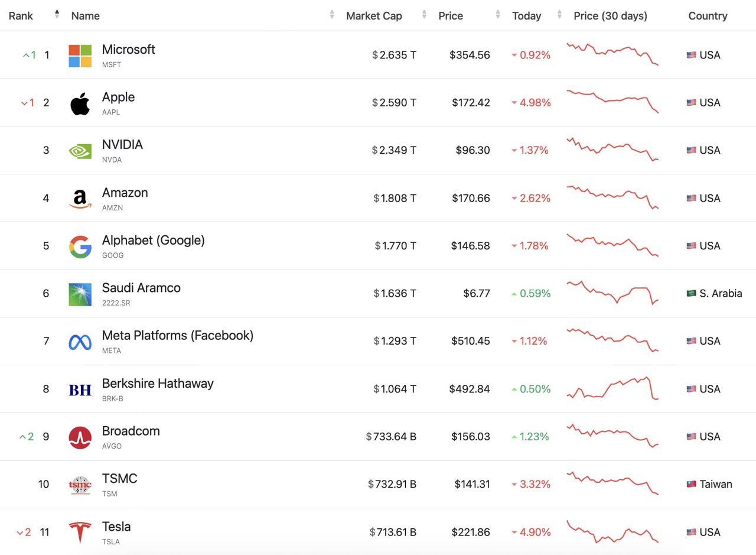Open the TSMC company link
This screenshot has height=555, width=756.
point(119,479)
